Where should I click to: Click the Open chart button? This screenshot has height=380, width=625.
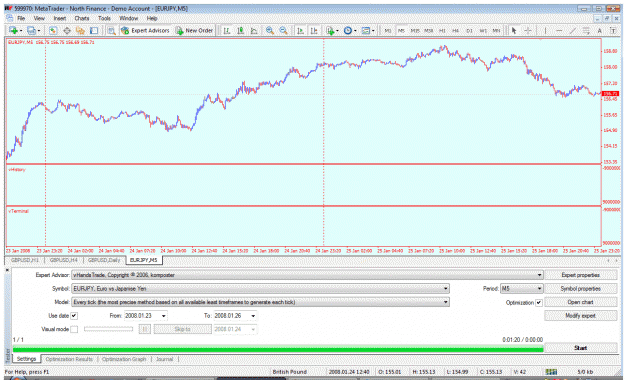pyautogui.click(x=581, y=302)
